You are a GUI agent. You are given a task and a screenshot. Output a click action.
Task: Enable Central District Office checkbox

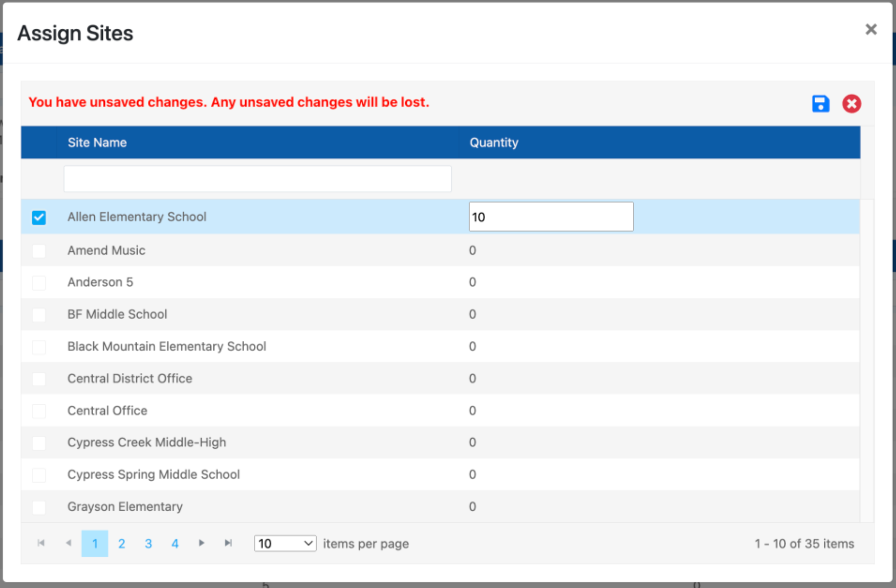[39, 379]
